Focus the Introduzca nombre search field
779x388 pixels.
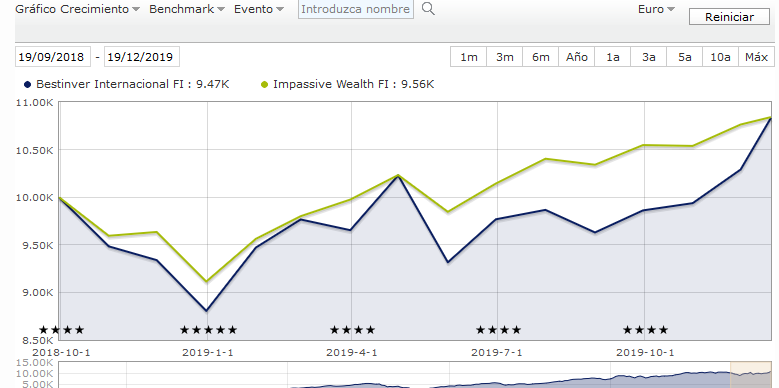pyautogui.click(x=356, y=9)
